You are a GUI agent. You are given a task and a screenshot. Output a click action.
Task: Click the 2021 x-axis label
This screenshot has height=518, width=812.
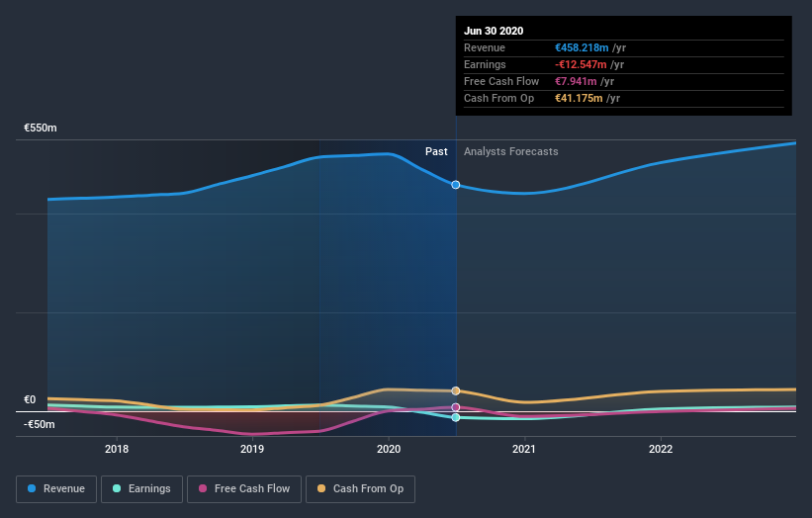[x=524, y=449]
